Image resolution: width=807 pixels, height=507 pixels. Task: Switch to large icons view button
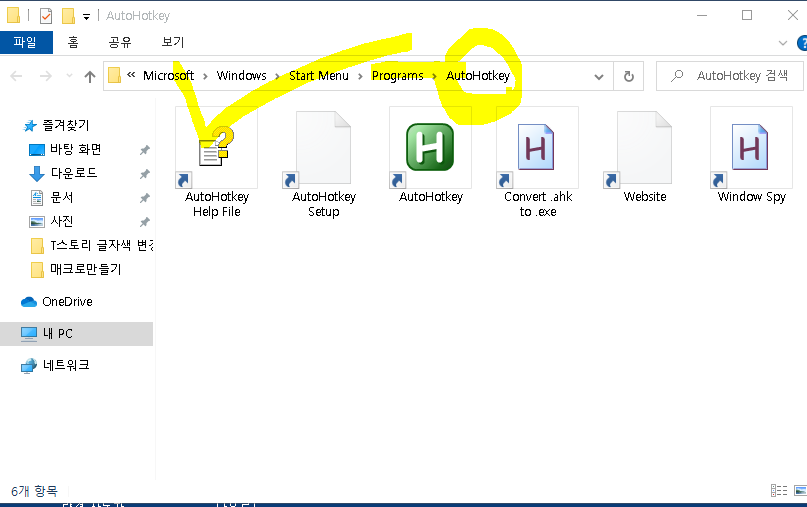coord(800,491)
